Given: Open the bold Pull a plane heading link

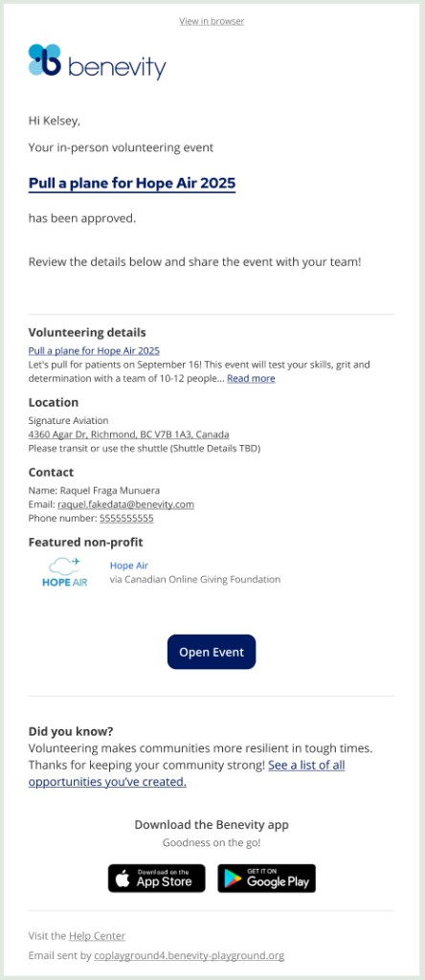Looking at the screenshot, I should 132,184.
